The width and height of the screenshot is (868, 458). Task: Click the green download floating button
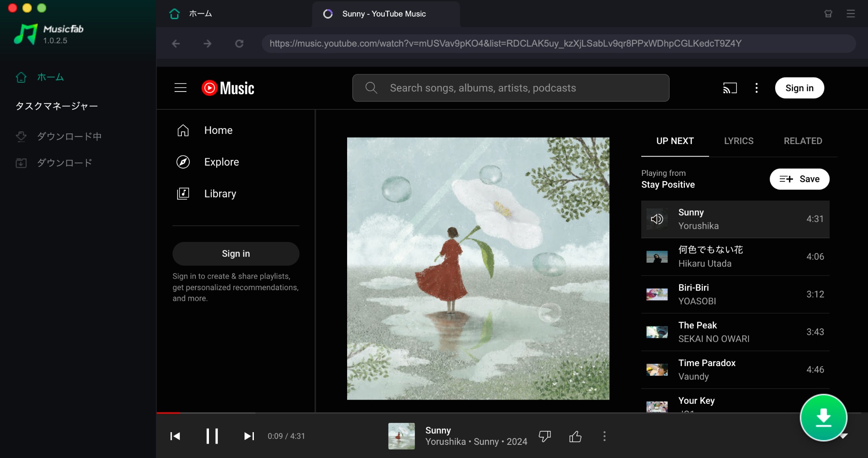pos(823,418)
